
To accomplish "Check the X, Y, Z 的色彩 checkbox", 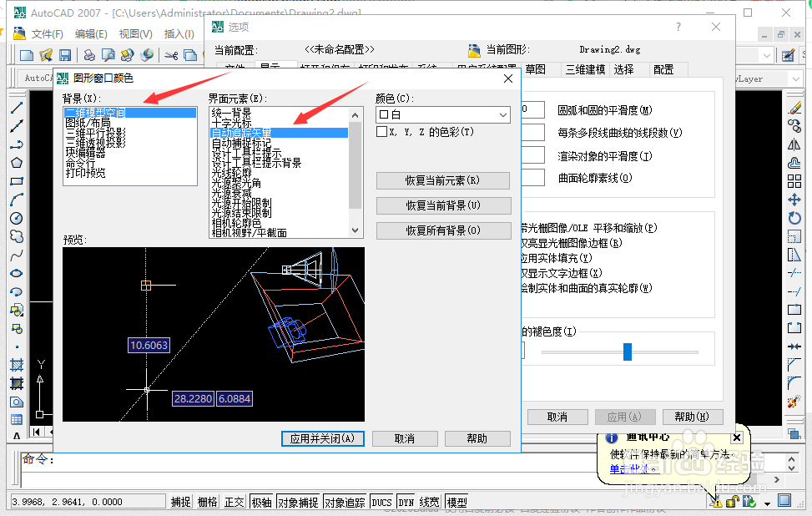I will pyautogui.click(x=383, y=132).
